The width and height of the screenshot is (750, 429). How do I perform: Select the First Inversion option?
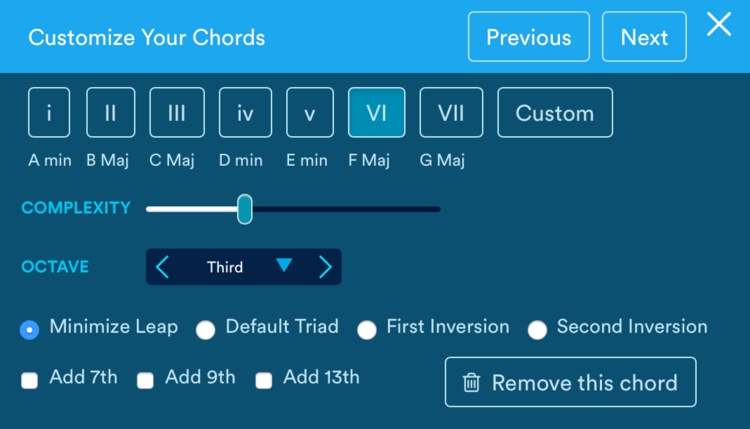coord(367,330)
